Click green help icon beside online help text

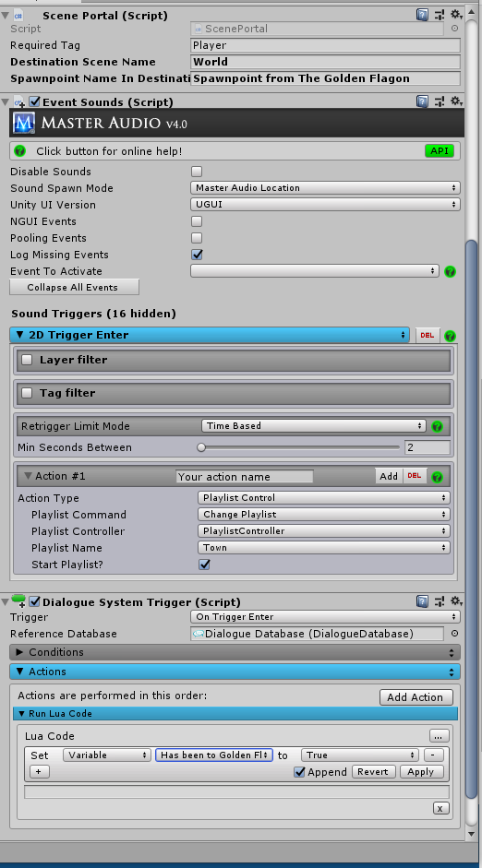(20, 151)
